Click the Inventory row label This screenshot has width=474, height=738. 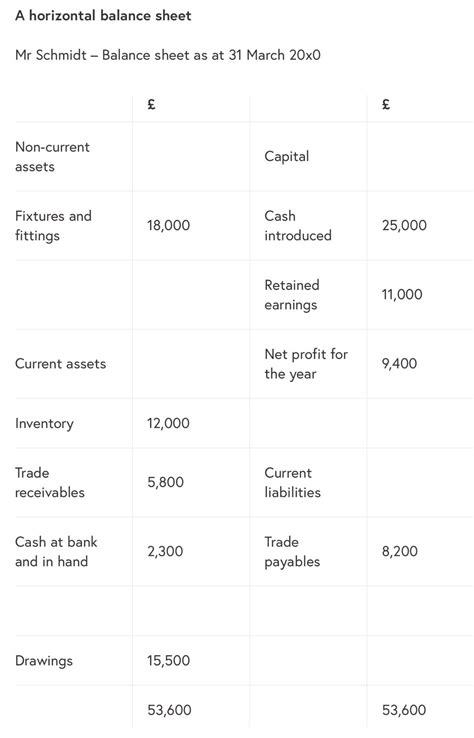click(x=44, y=424)
